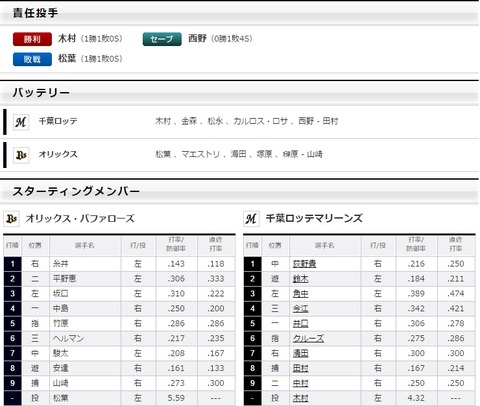Click the Orix logo in the battery section

pyautogui.click(x=21, y=155)
